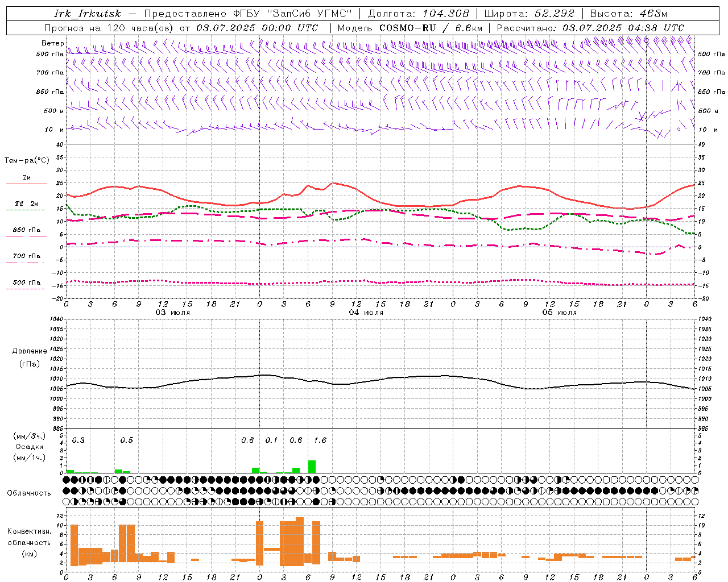Click the Широта: 52.292 value
Viewport: 728px width, 582px height.
(530, 14)
